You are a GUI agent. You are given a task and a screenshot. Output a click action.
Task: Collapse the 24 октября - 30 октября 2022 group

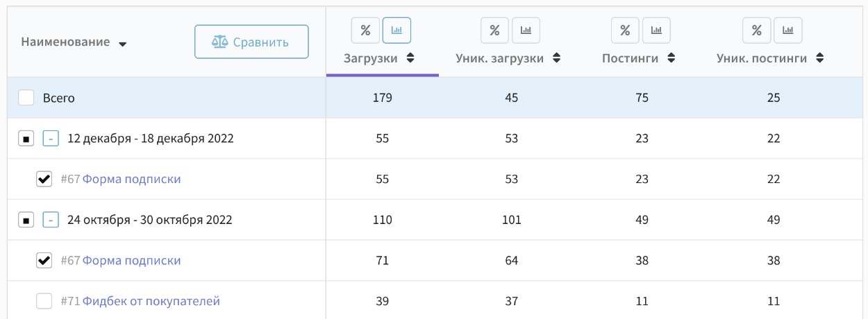(x=51, y=220)
